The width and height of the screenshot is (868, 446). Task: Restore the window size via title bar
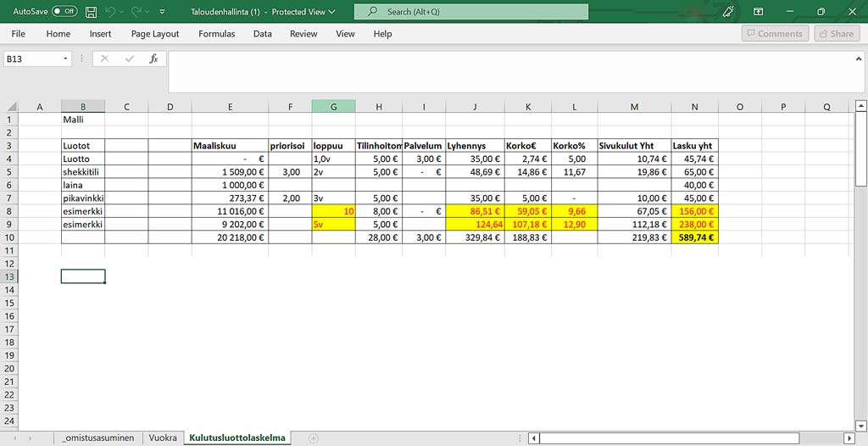[x=821, y=11]
